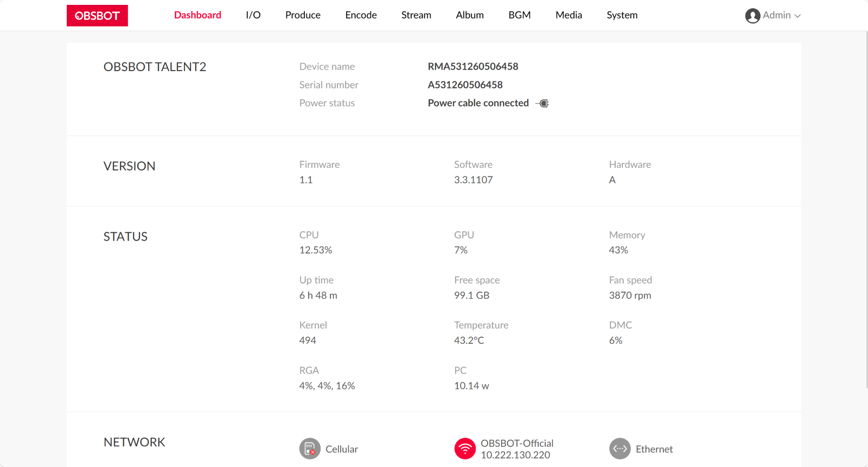The width and height of the screenshot is (868, 467).
Task: Select the red Wi-Fi network icon
Action: coord(465,449)
